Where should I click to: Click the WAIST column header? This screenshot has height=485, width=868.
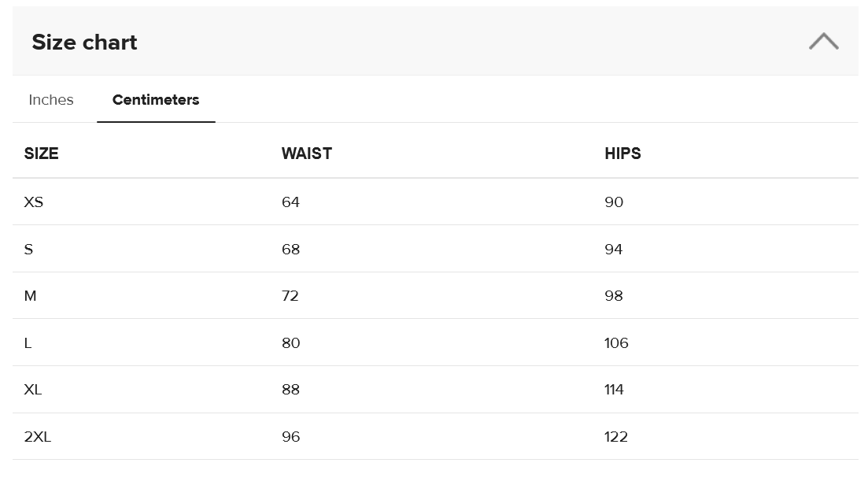306,154
